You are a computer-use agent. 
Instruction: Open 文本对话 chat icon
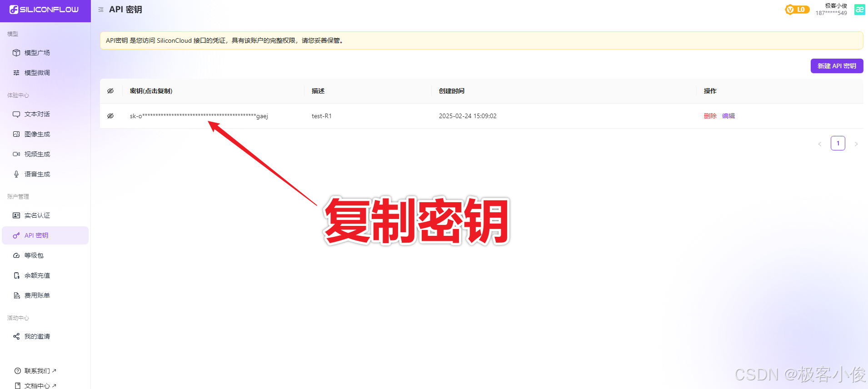(x=16, y=114)
